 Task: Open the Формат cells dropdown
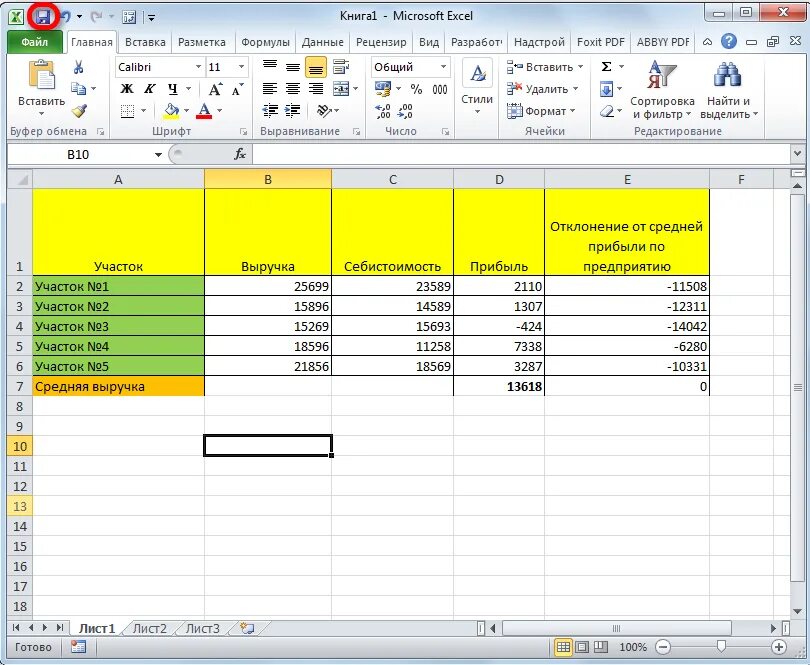click(x=541, y=111)
